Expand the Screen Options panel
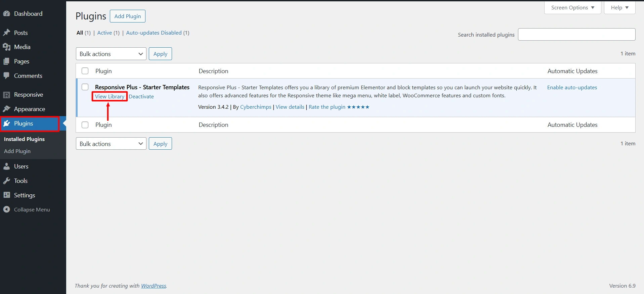 [572, 7]
